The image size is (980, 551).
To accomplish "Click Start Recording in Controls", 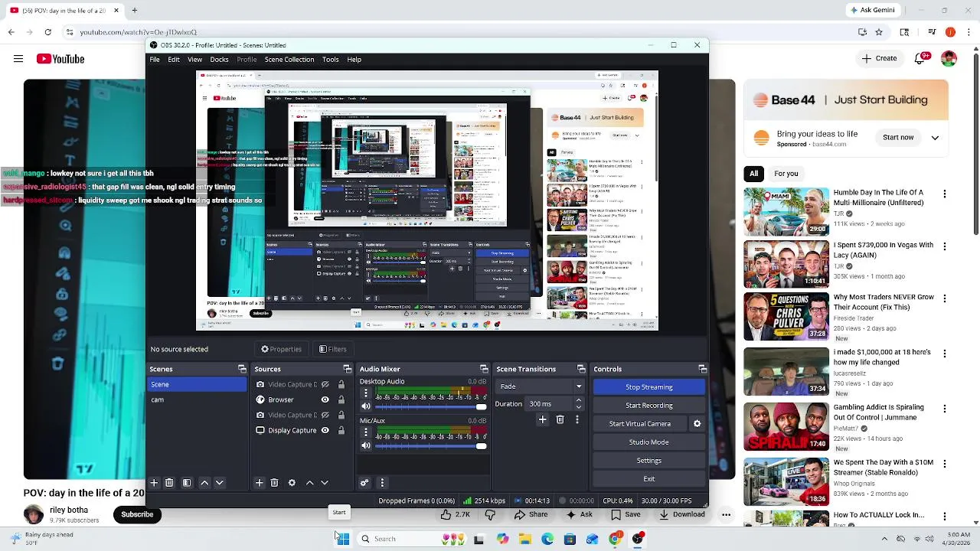I will 649,406.
